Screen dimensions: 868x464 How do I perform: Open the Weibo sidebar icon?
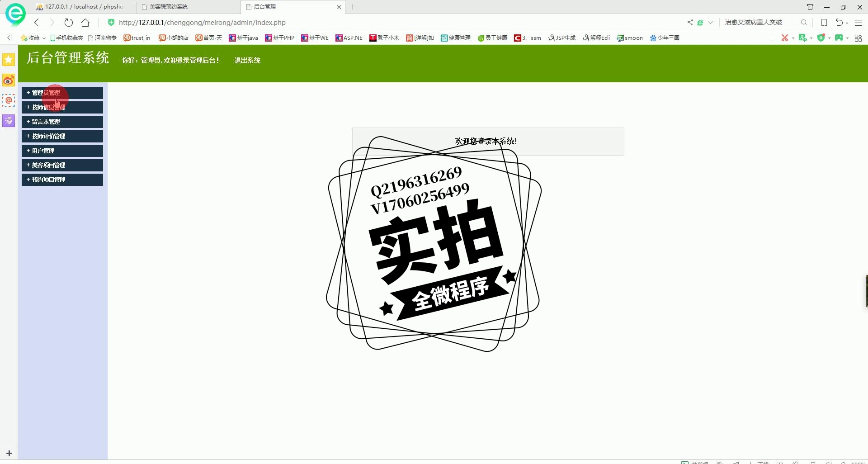point(9,80)
